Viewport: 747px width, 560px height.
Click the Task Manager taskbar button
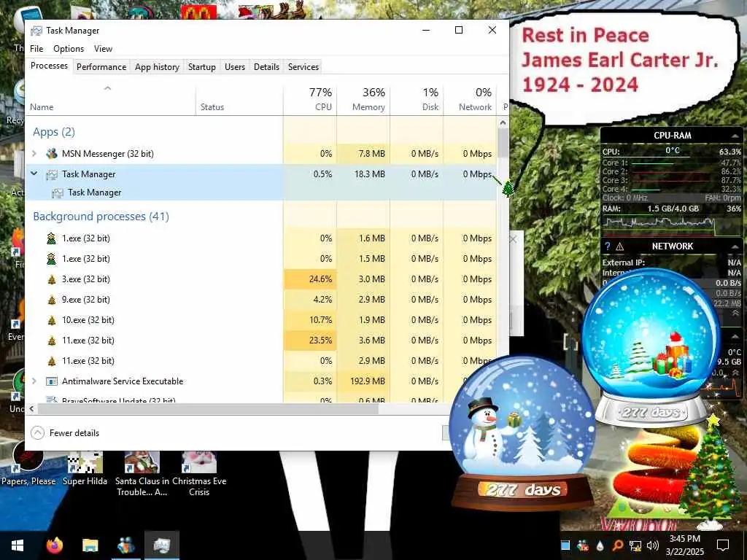tap(161, 545)
